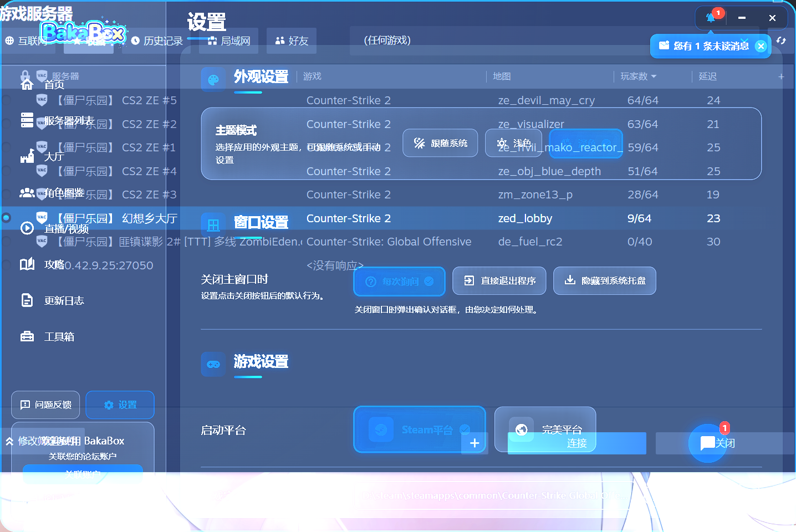This screenshot has height=532, width=796.
Task: Click the 游戏设置 gamepad icon
Action: pyautogui.click(x=213, y=365)
